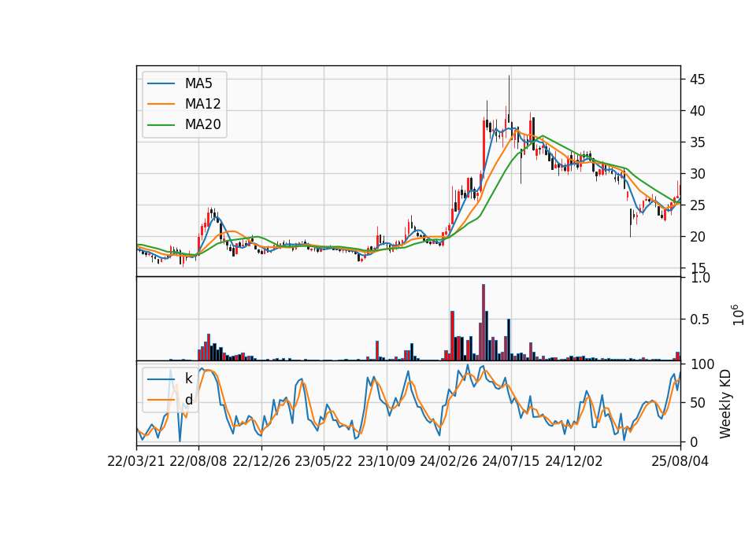Click the 24/07/15 date tick label
The height and width of the screenshot is (543, 756).
pyautogui.click(x=511, y=461)
